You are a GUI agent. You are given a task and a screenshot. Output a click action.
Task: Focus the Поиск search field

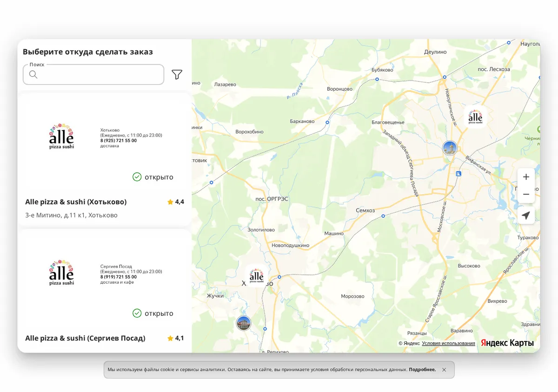coord(93,74)
